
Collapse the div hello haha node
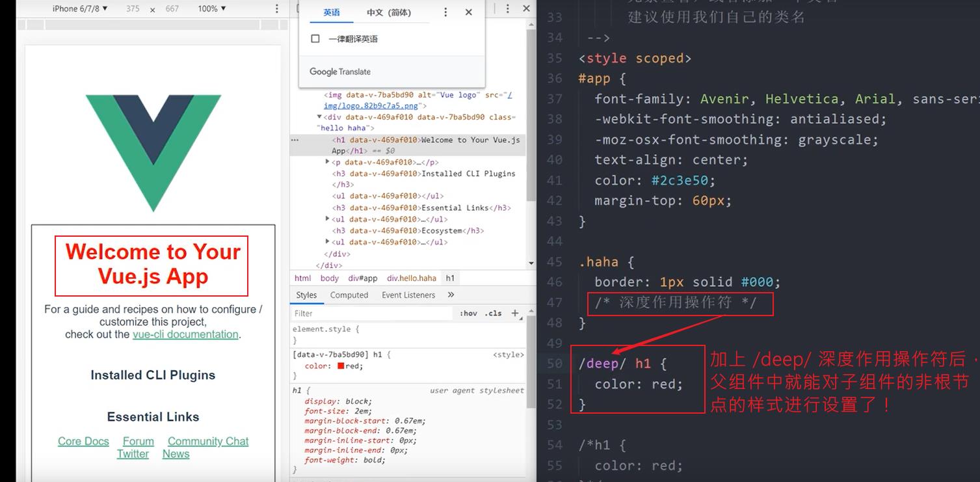[319, 117]
